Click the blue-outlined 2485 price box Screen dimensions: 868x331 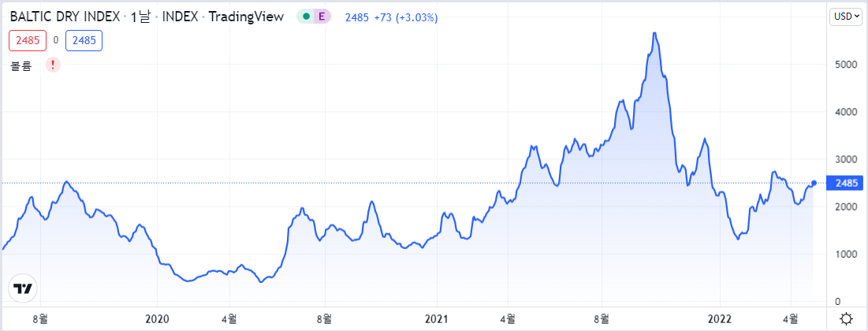click(x=84, y=41)
